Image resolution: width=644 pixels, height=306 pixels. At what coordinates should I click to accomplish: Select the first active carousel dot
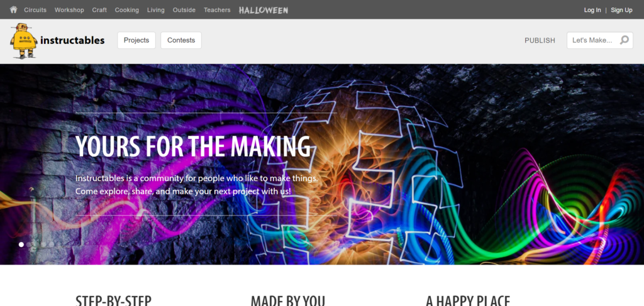tap(21, 244)
